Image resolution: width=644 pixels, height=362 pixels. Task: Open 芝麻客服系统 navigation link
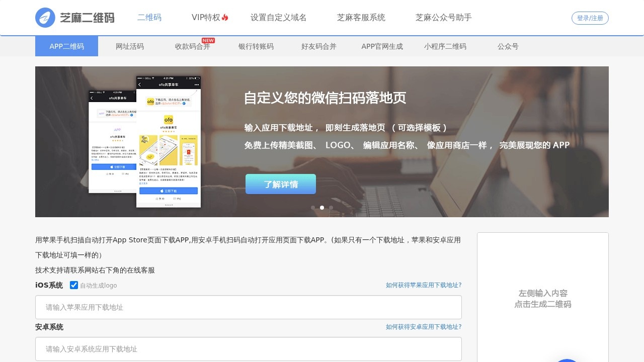coord(361,18)
